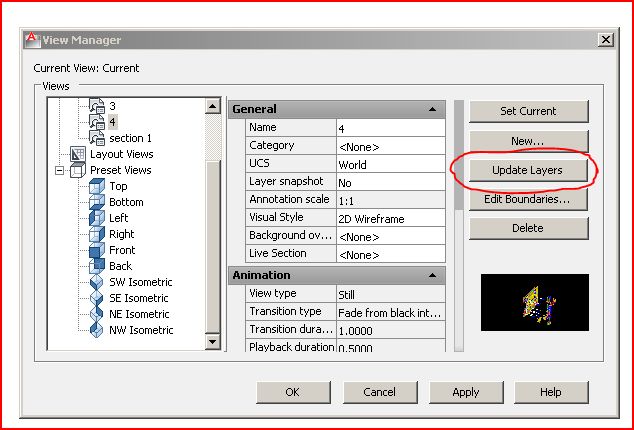
Task: Choose the Back preset view
Action: (120, 266)
